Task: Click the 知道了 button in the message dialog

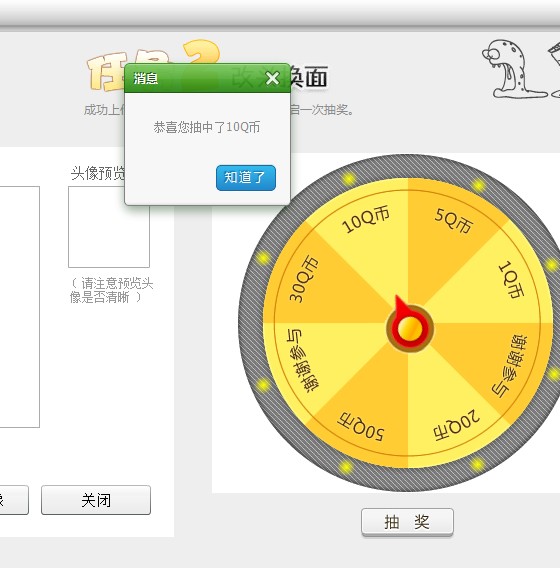Action: 246,178
